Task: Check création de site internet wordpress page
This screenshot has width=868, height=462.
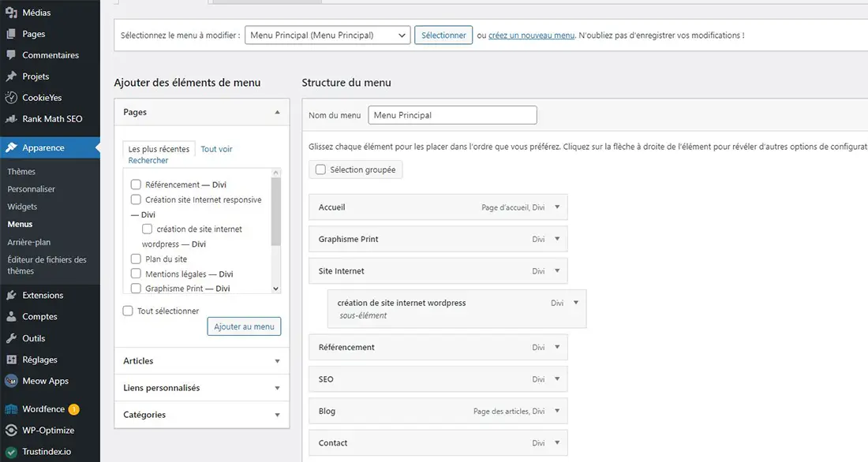Action: click(x=148, y=229)
